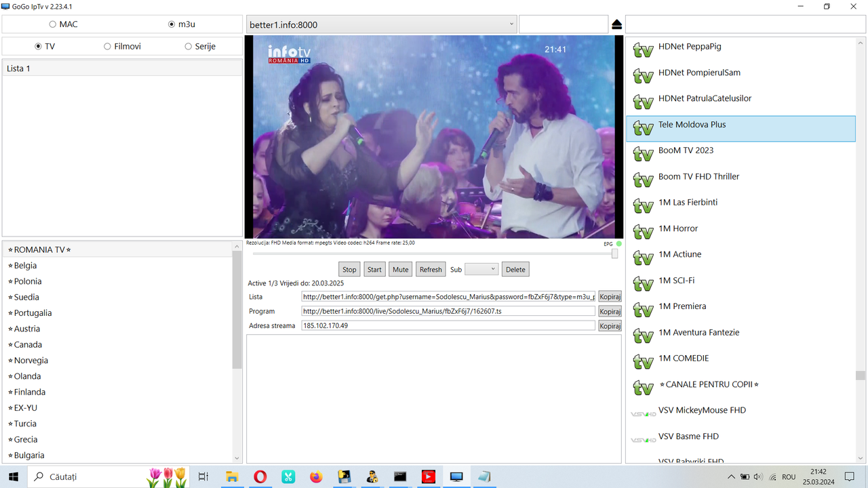Select the Serije radio button
Viewport: 868px width, 488px height.
[189, 47]
